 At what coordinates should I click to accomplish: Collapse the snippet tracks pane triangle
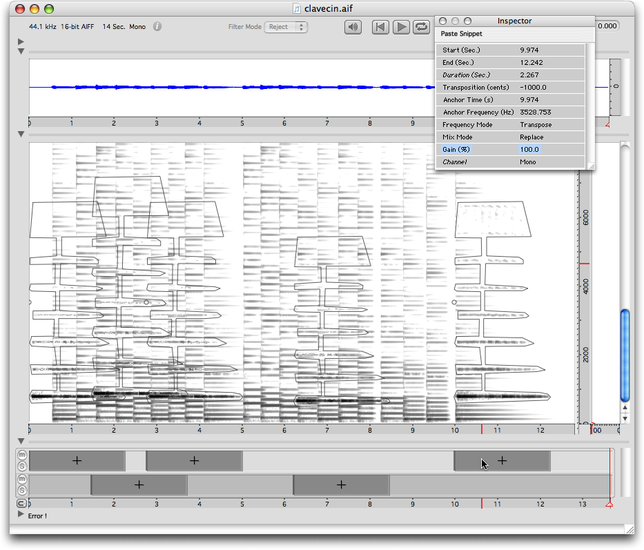click(x=22, y=441)
